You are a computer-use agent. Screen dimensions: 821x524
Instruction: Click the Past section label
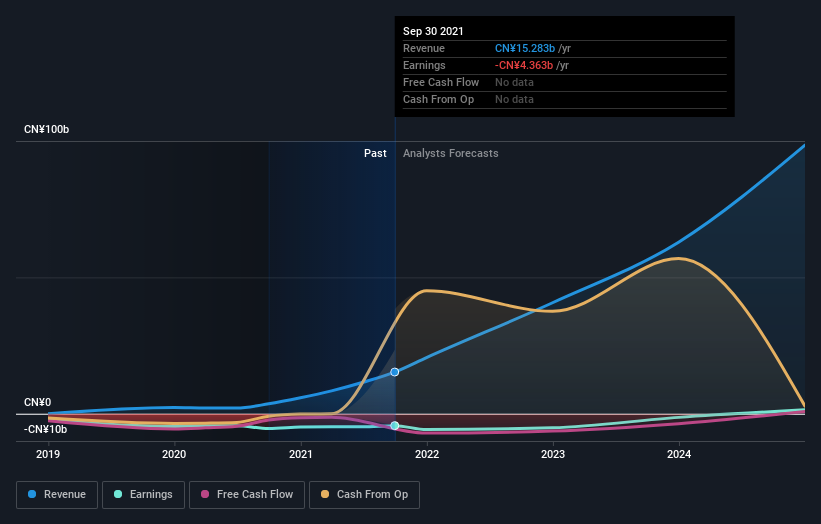(x=375, y=153)
